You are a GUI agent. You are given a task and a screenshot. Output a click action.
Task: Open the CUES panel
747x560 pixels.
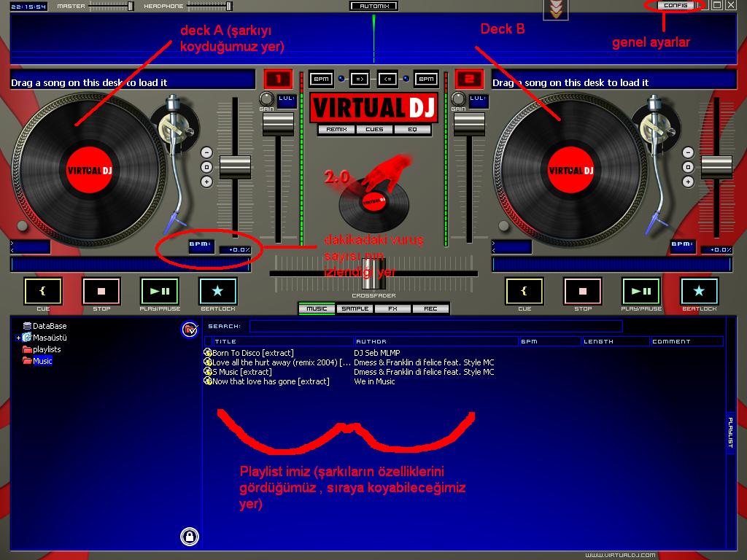(374, 129)
